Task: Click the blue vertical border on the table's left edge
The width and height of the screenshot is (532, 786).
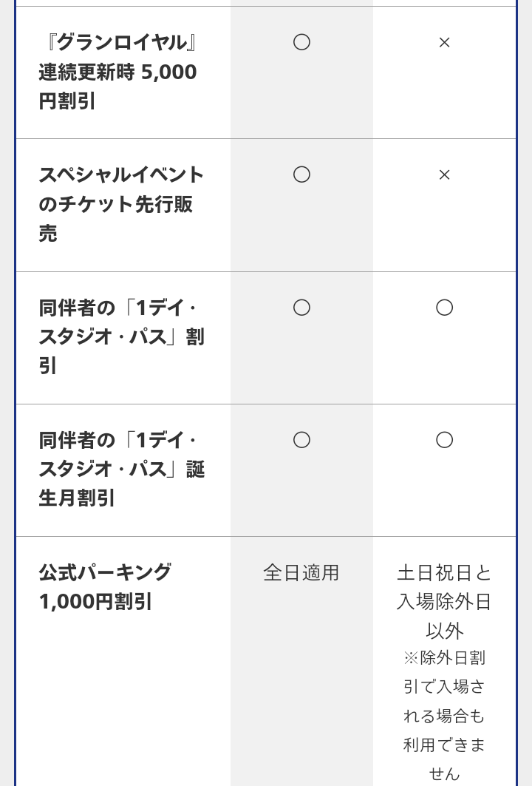Action: 16,370
